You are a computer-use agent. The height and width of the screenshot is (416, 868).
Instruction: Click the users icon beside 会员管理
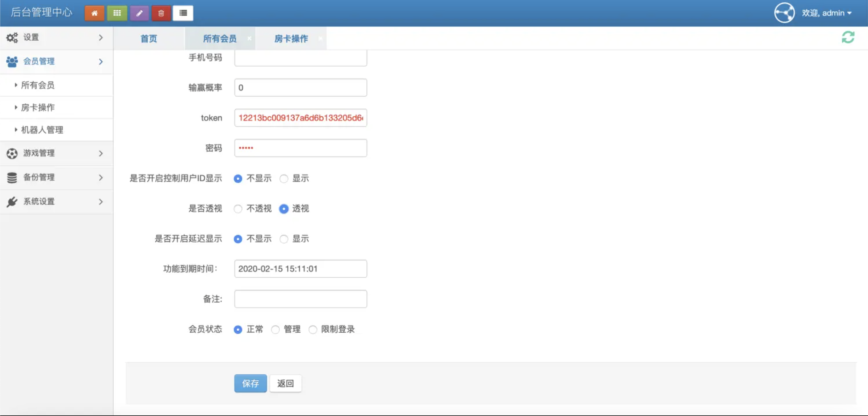[12, 61]
